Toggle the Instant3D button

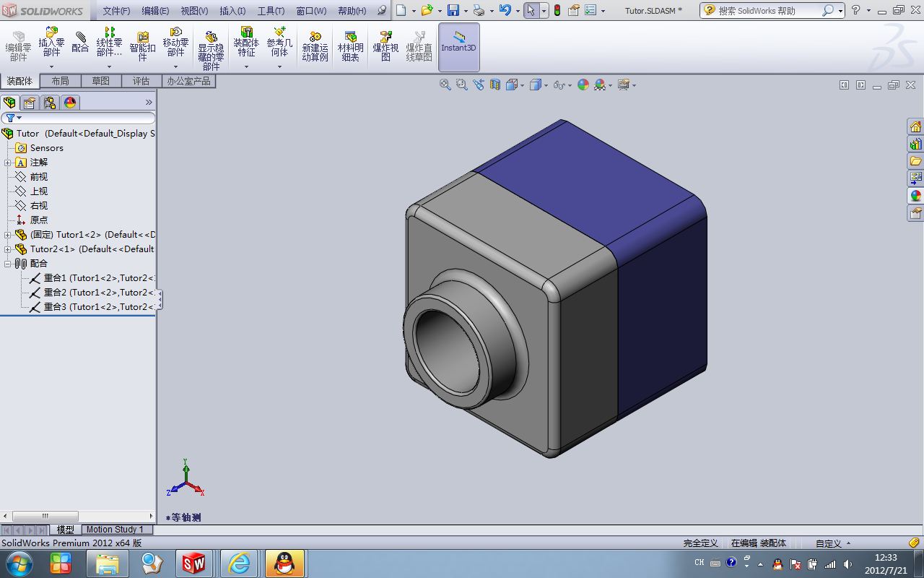[x=458, y=46]
